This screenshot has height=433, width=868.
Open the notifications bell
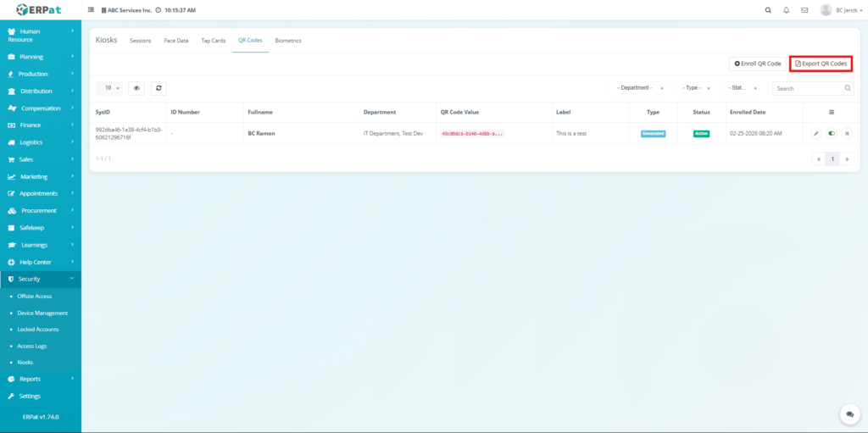click(x=786, y=10)
